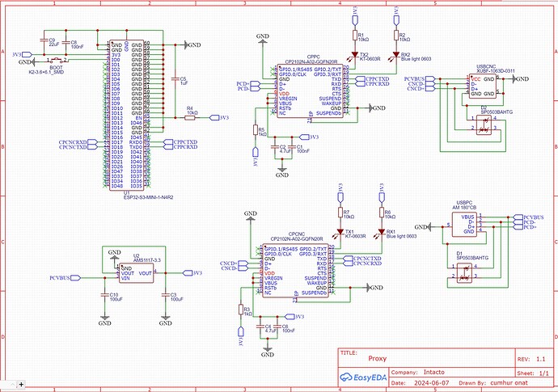Select the USBPC AM connector symbol
This screenshot has width=558, height=392.
[464, 225]
